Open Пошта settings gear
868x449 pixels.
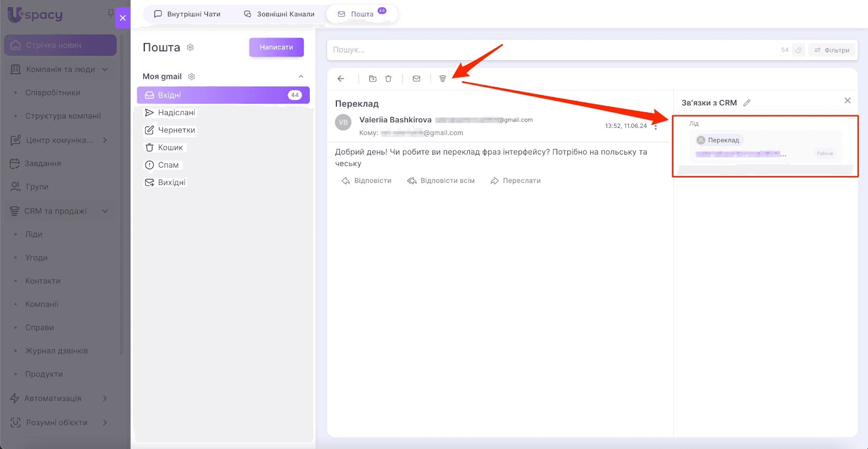click(x=190, y=47)
